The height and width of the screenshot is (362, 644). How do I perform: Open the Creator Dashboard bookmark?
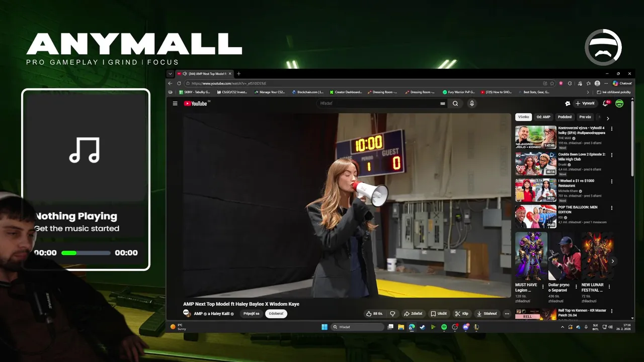[x=346, y=93]
